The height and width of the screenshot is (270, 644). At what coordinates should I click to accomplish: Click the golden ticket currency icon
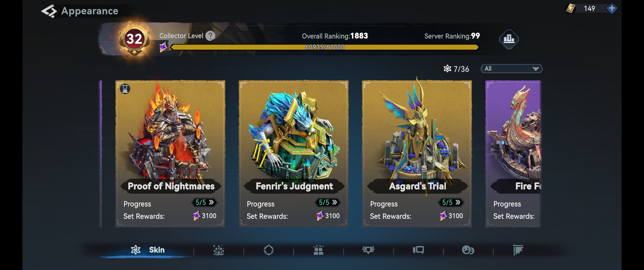570,8
